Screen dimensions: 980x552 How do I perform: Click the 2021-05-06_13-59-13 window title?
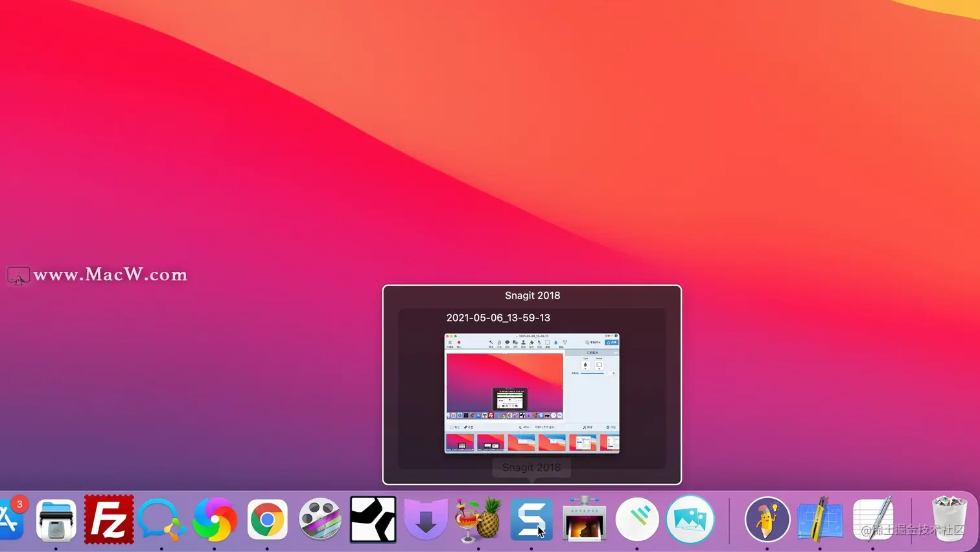(x=498, y=318)
